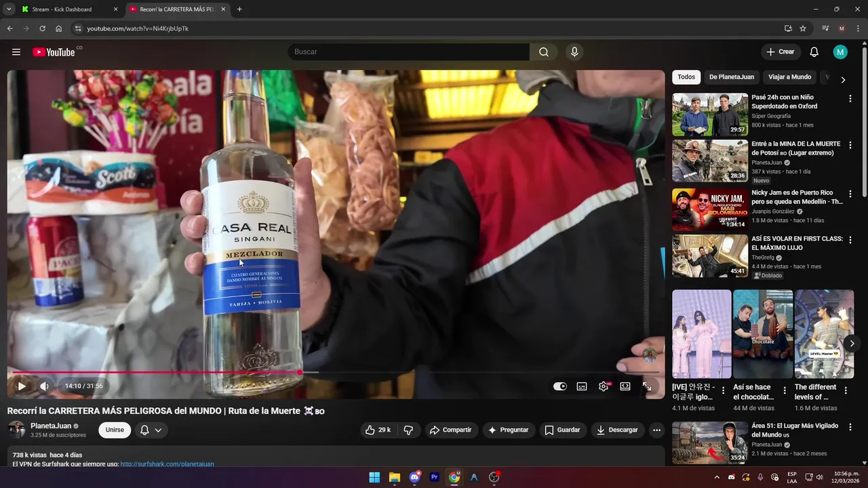Select the De PlanetaJuan filter chip

click(732, 77)
